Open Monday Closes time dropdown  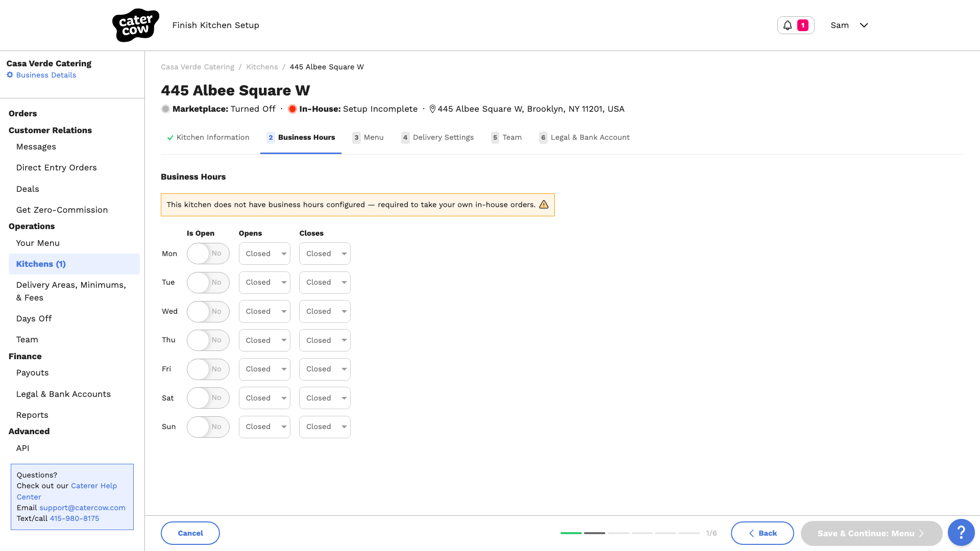pos(325,254)
